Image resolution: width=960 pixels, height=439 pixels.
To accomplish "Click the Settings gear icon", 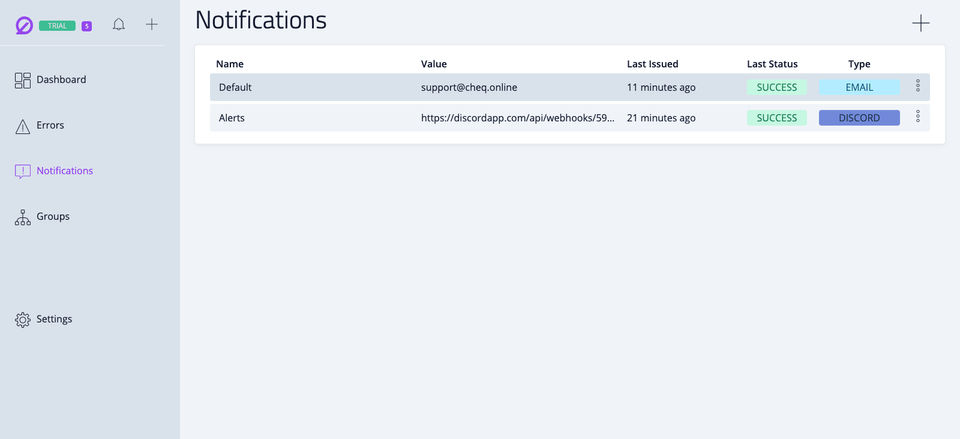I will pos(22,320).
